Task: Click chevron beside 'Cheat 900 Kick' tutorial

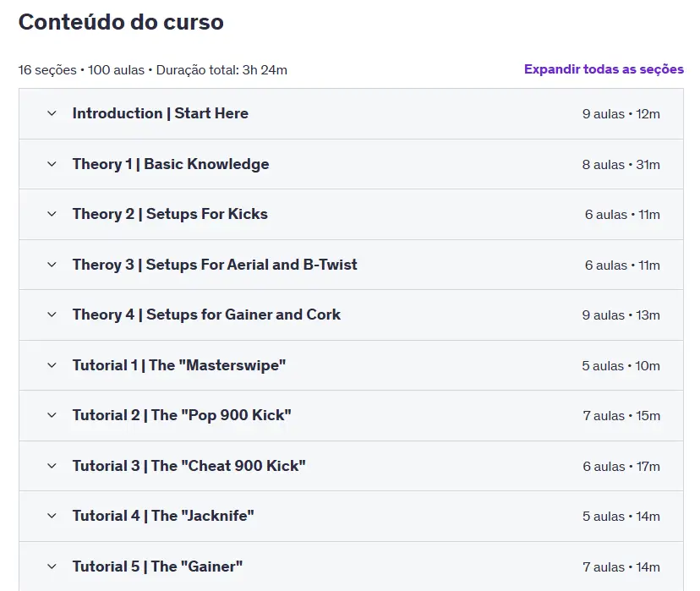Action: pyautogui.click(x=52, y=466)
